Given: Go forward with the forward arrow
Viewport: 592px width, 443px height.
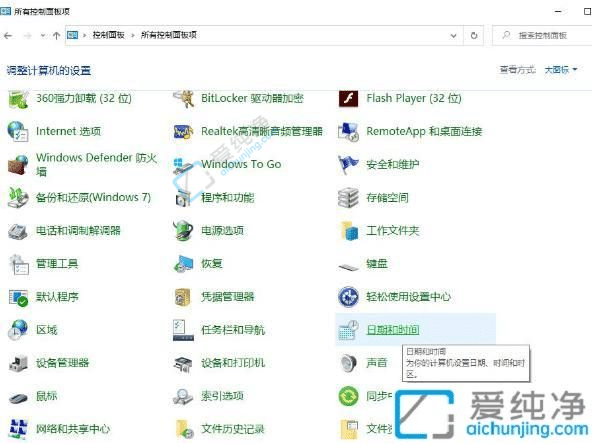Looking at the screenshot, I should click(x=28, y=36).
